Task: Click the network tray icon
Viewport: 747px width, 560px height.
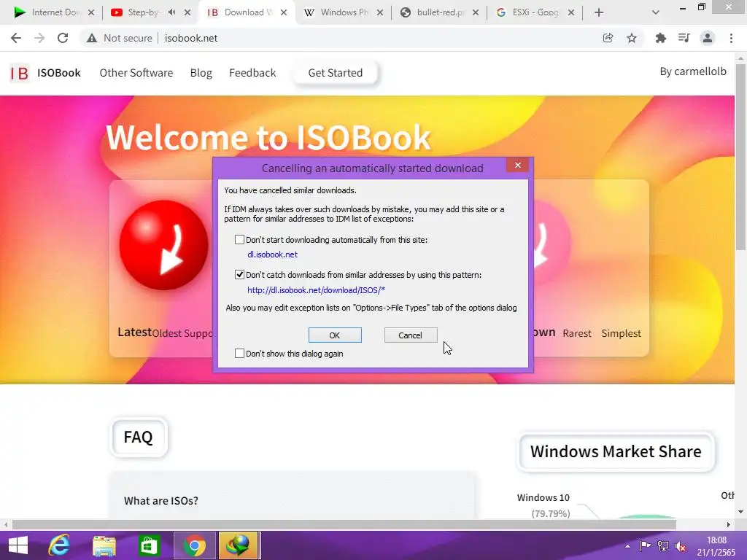Action: pos(662,545)
